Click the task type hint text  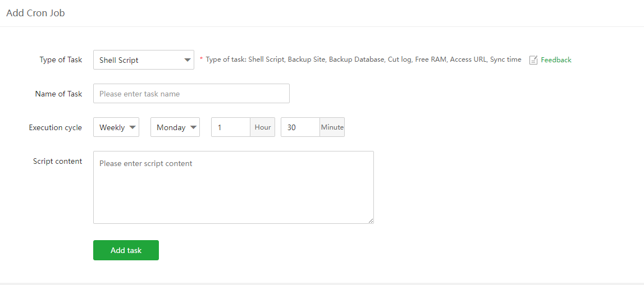[363, 59]
